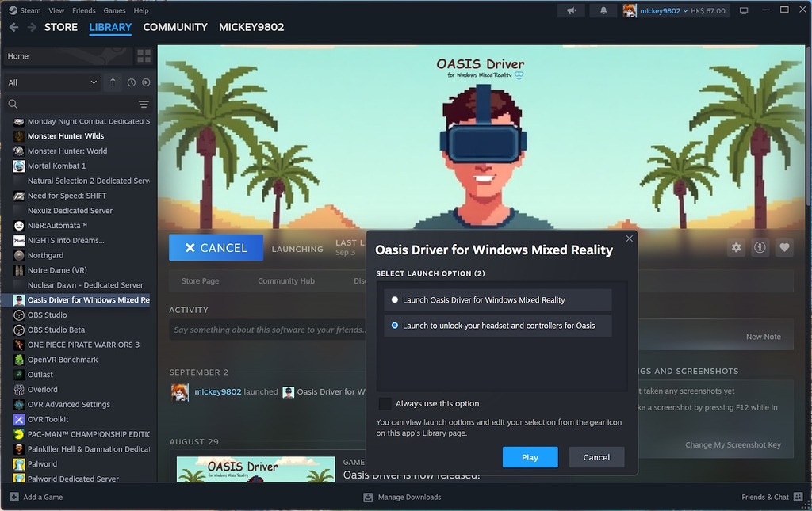This screenshot has height=511, width=812.
Task: Close the launch option dialog with the X
Action: point(629,238)
